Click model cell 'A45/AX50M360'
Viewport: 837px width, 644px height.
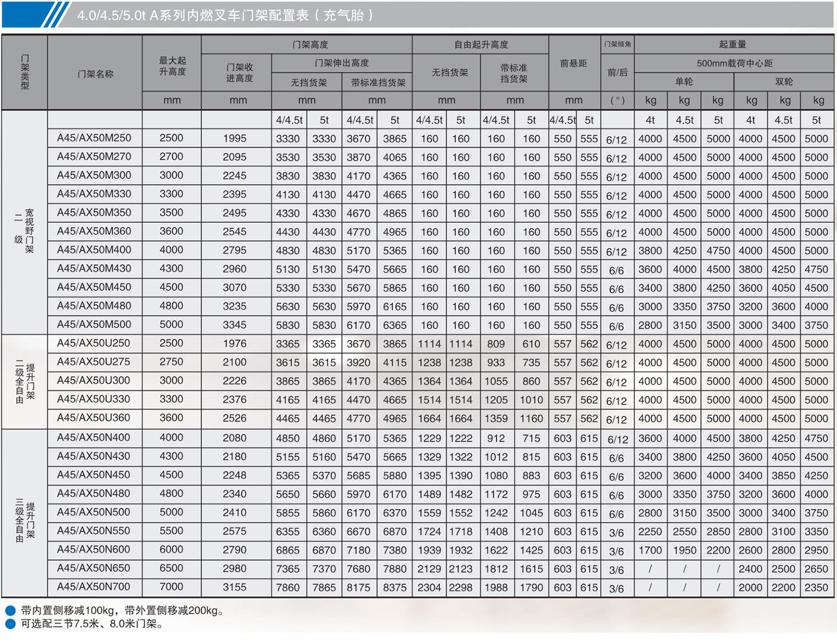(x=94, y=231)
